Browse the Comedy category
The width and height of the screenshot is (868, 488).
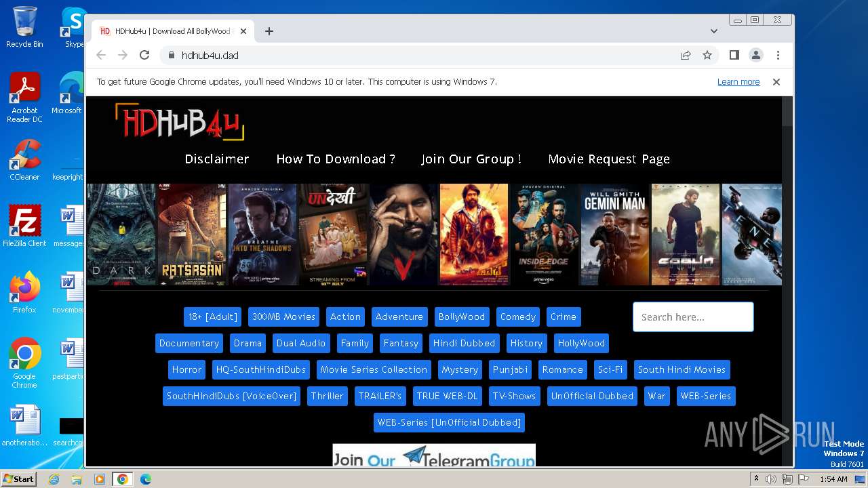(x=518, y=317)
